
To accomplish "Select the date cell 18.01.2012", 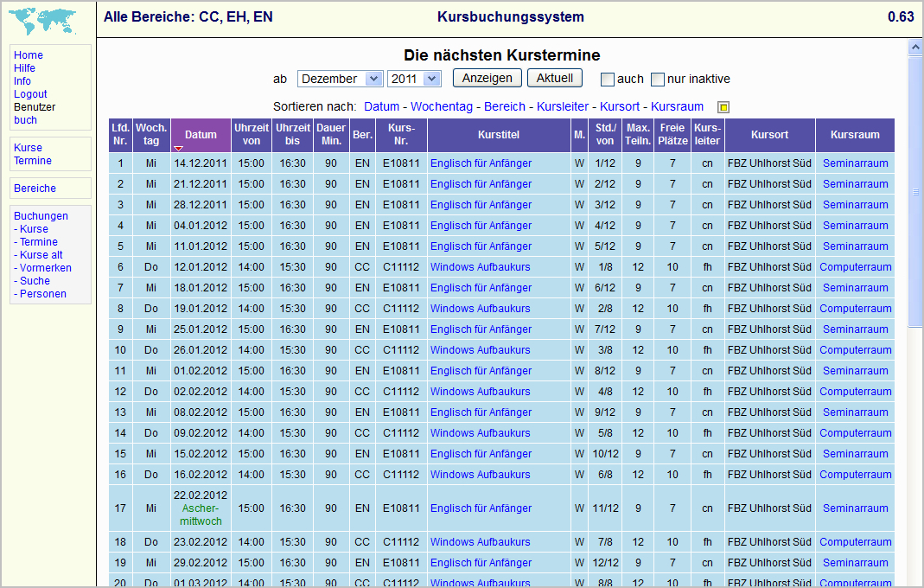I will [x=201, y=288].
